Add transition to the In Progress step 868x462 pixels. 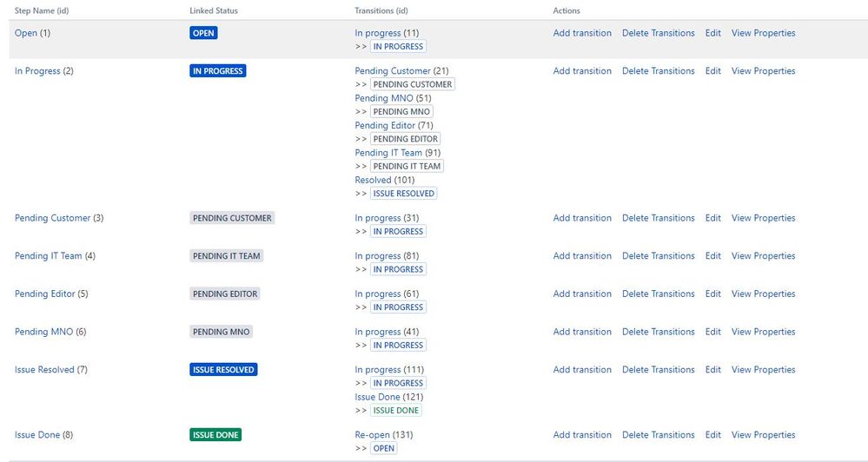(582, 71)
